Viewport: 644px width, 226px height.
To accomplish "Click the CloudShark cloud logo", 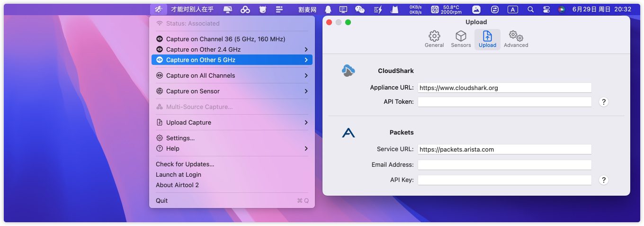I will click(x=349, y=71).
